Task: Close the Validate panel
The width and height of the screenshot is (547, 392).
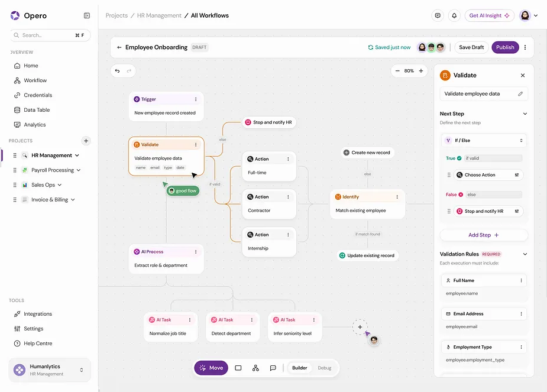Action: (x=523, y=75)
